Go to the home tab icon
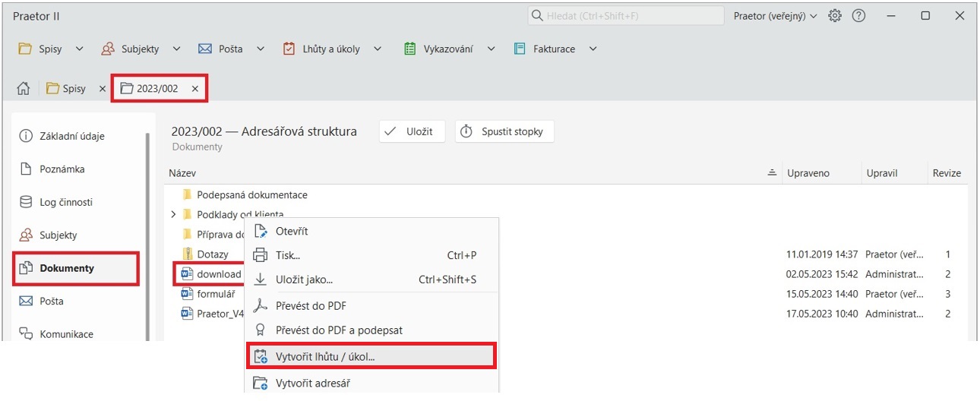Viewport: 980px width, 401px height. click(x=23, y=88)
